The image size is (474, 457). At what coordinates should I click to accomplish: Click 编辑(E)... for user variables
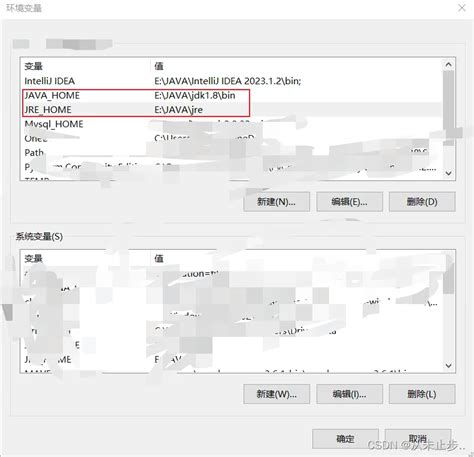pos(349,202)
